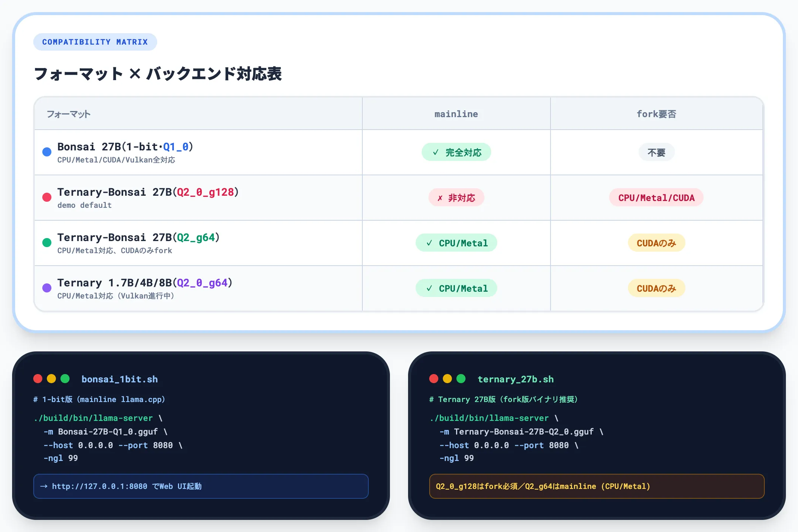Click the フォーマット × バックエンド対応表 heading
The height and width of the screenshot is (532, 798).
158,74
